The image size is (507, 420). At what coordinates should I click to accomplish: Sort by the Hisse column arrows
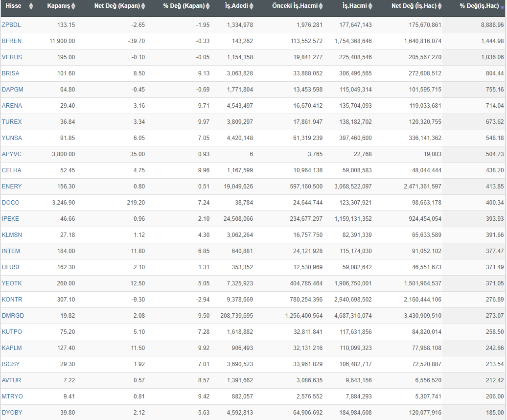pos(31,6)
